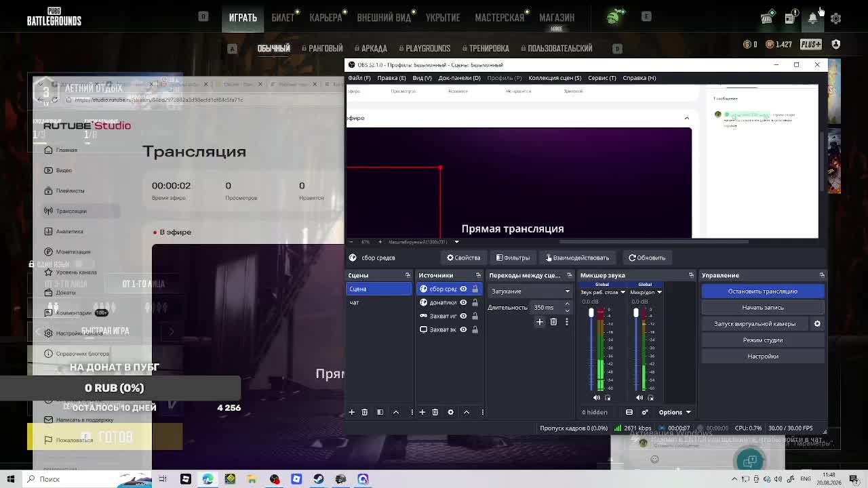Open PUBG settings gear icon
The height and width of the screenshot is (488, 868).
click(835, 18)
